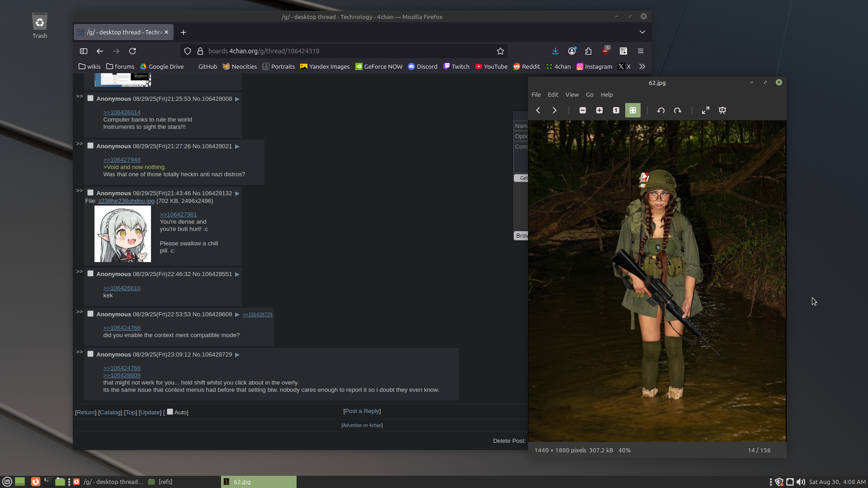Image resolution: width=868 pixels, height=488 pixels.
Task: Tick checkbox for post No.106428008
Action: coord(90,98)
